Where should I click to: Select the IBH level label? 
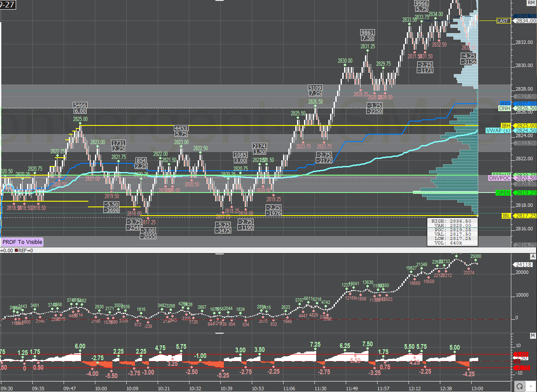click(506, 125)
